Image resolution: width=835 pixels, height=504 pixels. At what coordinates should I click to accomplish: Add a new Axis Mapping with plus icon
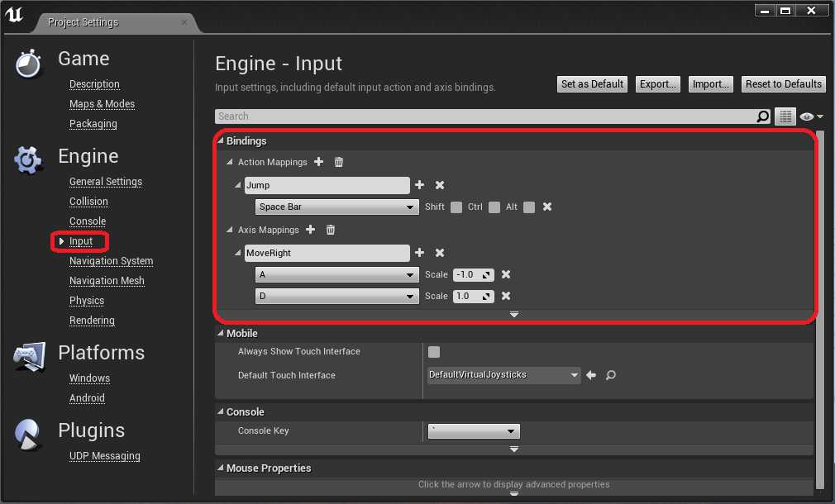coord(311,230)
